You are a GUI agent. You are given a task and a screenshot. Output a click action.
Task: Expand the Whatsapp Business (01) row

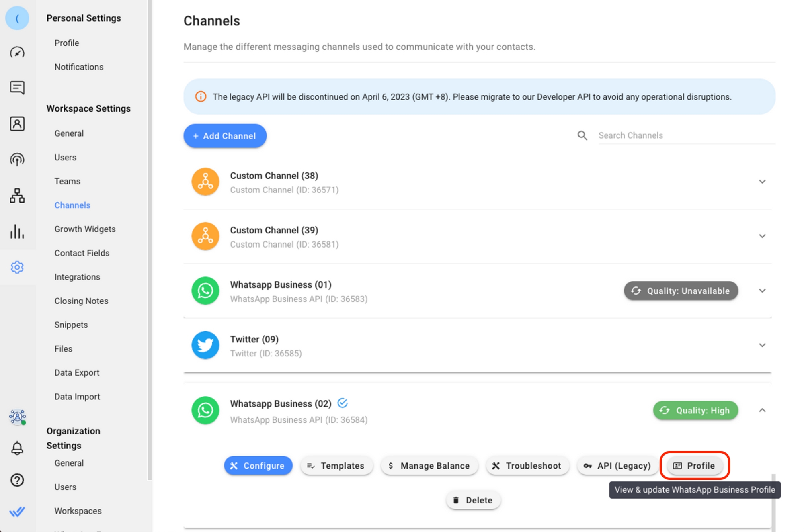tap(762, 291)
